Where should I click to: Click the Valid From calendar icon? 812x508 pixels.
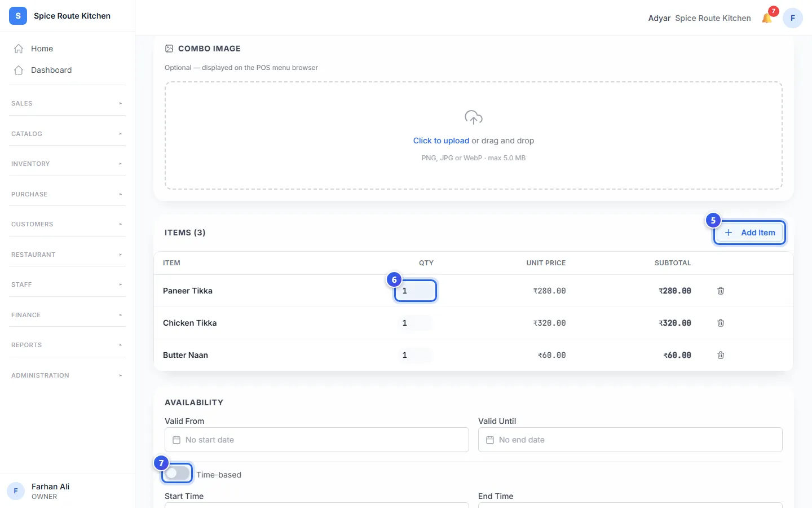click(176, 440)
